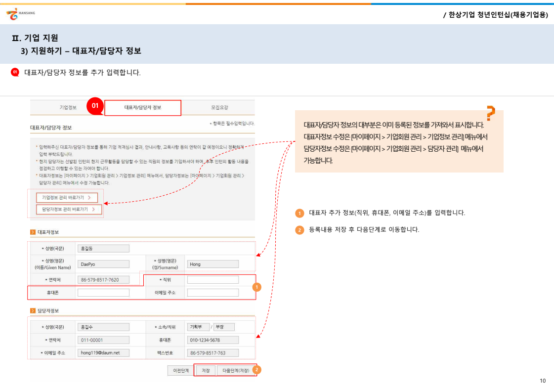Open the 모집요강 tab

point(219,107)
